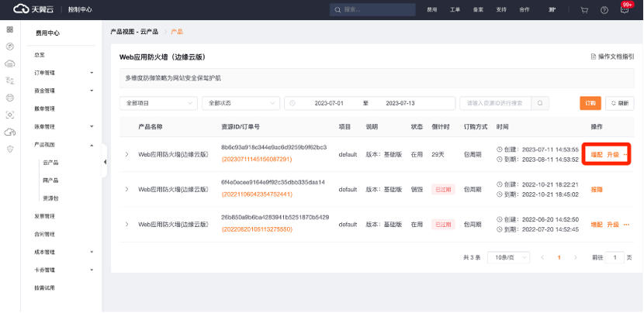
Task: Expand row with ID 6f4e0ecee9164e9f92c35dbb335daa14
Action: click(x=127, y=190)
